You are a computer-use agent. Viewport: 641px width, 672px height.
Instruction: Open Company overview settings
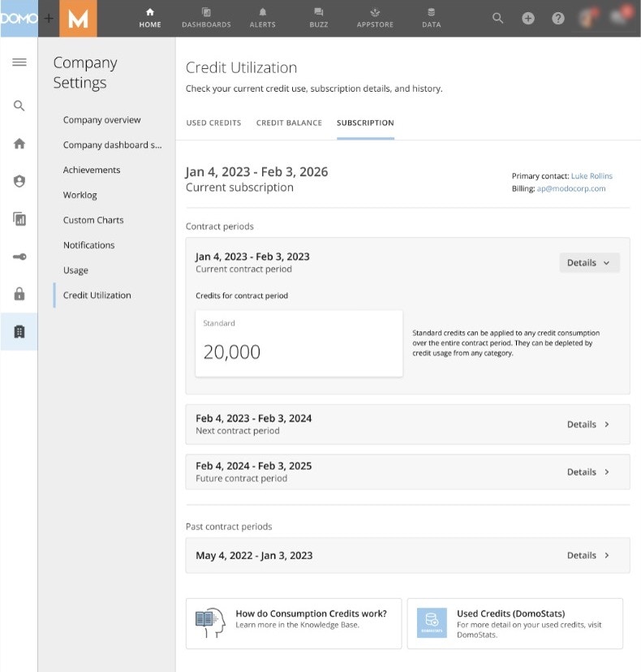(x=102, y=120)
